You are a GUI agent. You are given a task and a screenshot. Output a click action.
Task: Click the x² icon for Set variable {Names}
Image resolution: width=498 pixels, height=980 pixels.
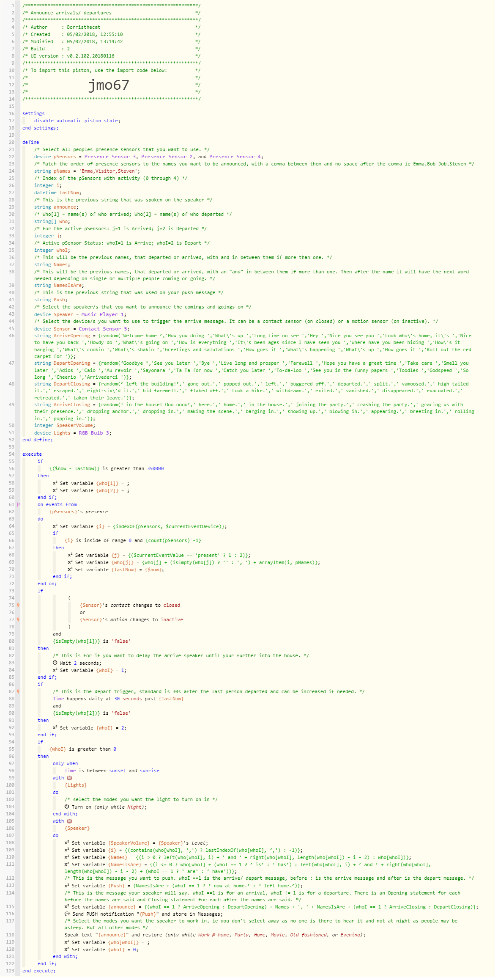point(67,857)
